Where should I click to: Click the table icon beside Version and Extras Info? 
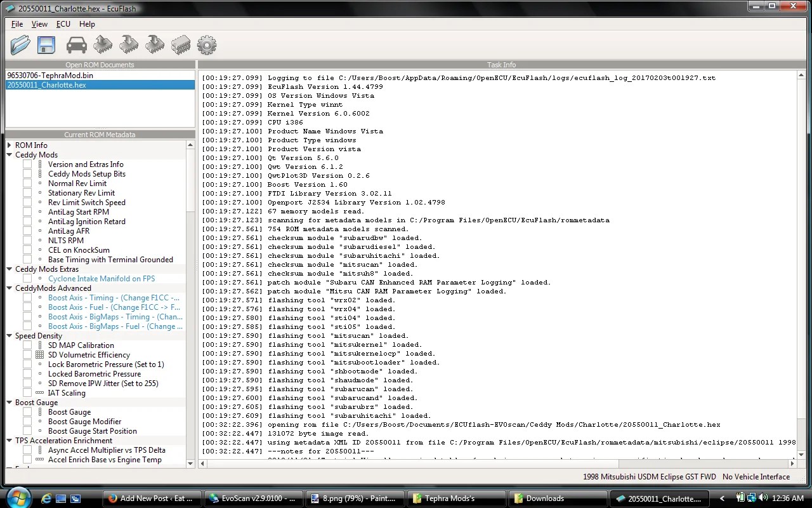click(x=40, y=164)
